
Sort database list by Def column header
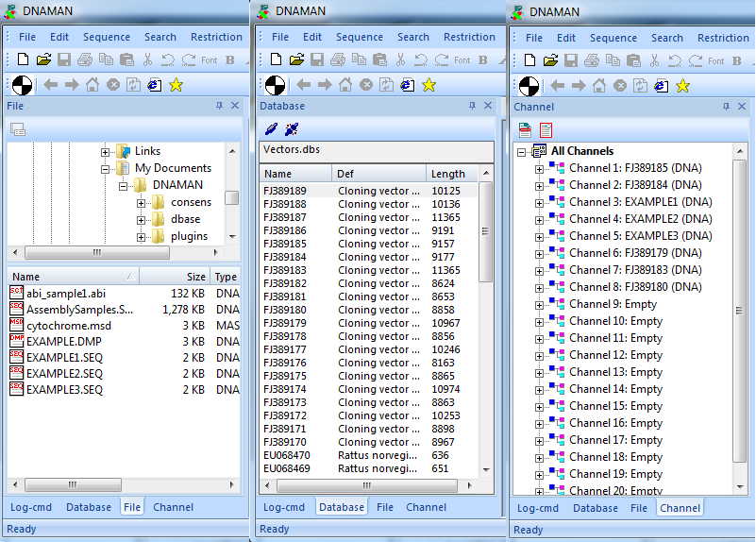click(x=379, y=174)
